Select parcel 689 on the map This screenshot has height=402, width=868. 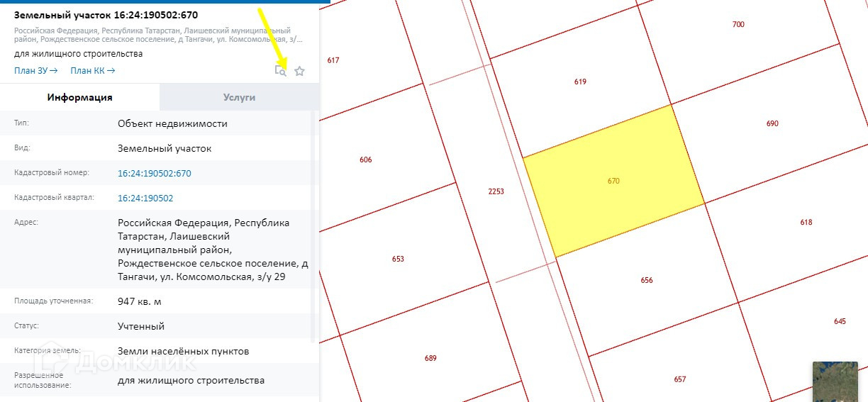[x=430, y=358]
